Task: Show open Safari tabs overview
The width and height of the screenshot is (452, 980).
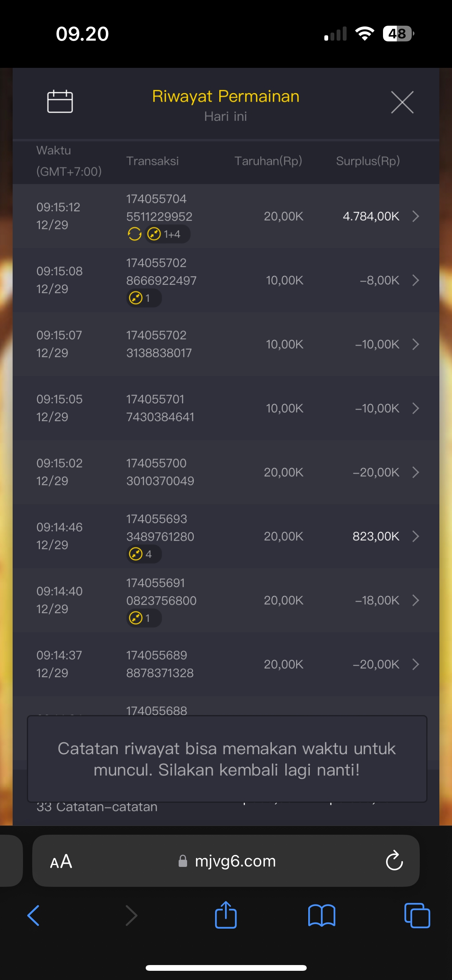Action: [417, 915]
